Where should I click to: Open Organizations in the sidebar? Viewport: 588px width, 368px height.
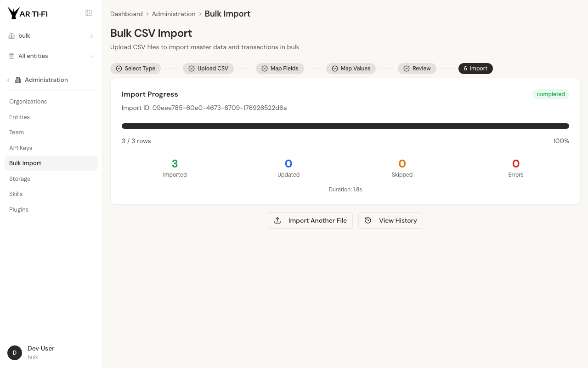[x=28, y=102]
